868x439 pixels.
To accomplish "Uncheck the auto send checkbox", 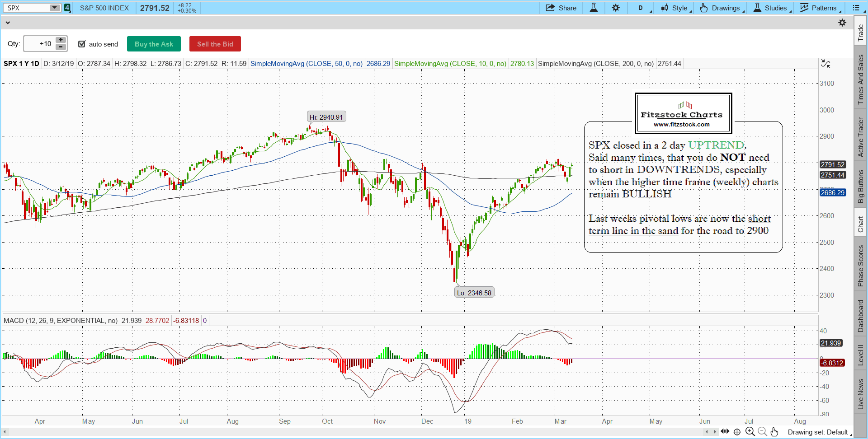I will pyautogui.click(x=82, y=44).
